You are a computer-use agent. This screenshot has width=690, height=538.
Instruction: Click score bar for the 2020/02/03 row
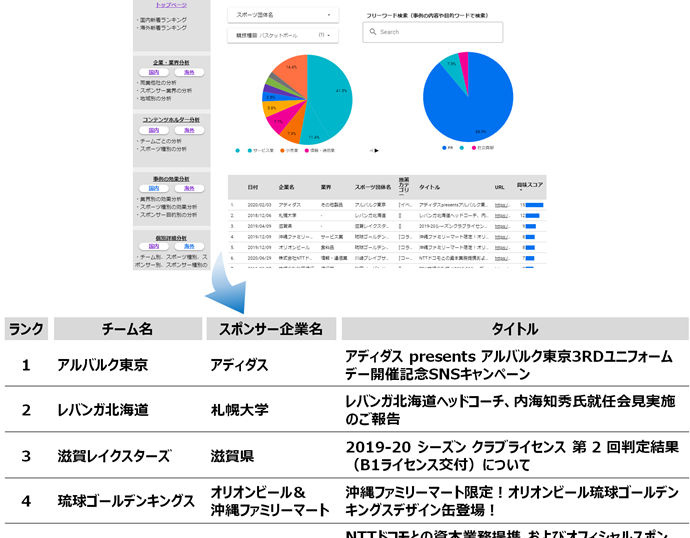(534, 205)
